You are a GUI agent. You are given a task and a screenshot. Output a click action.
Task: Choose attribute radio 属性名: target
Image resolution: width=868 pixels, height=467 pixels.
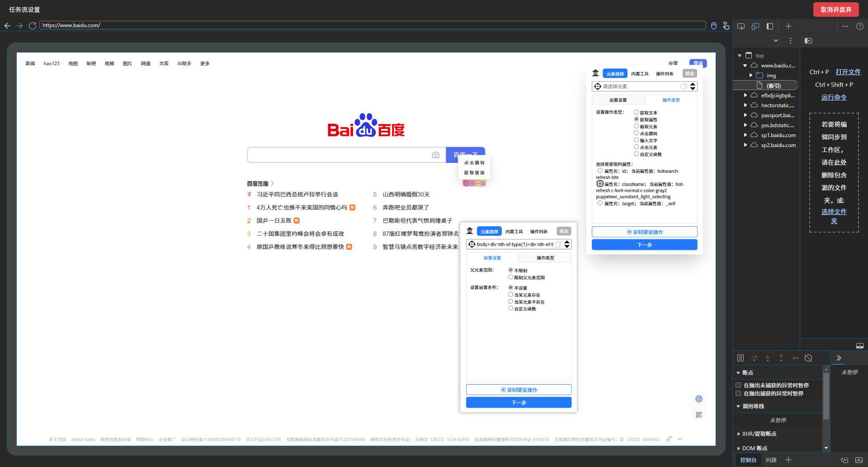(x=600, y=203)
